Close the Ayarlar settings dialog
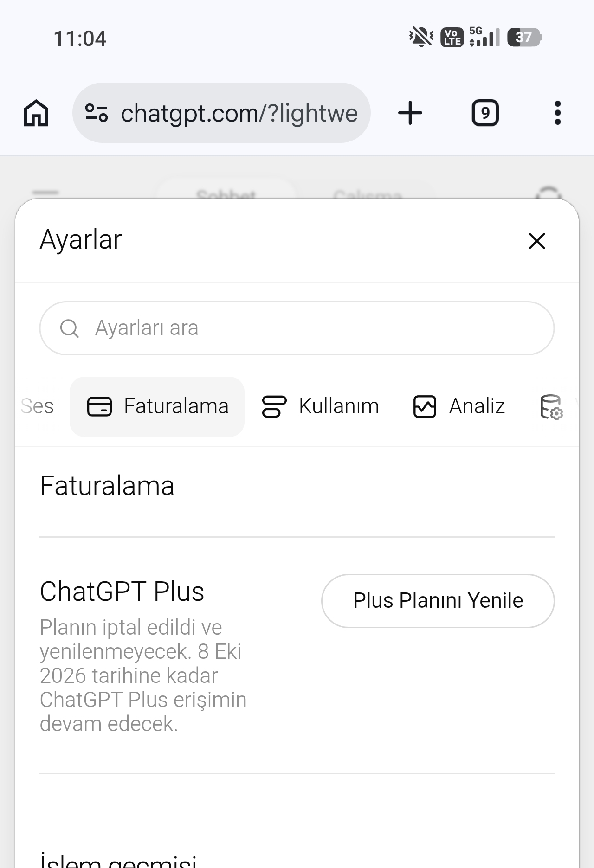594x868 pixels. click(x=537, y=241)
